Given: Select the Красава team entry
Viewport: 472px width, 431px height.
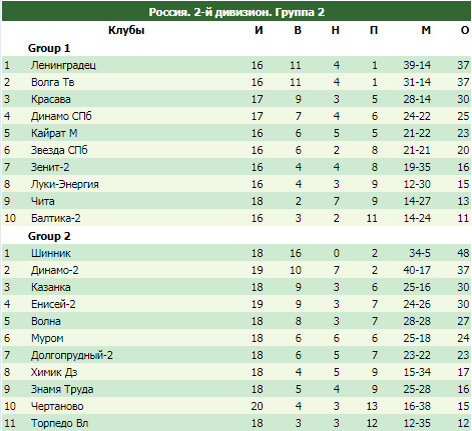Looking at the screenshot, I should click(51, 99).
